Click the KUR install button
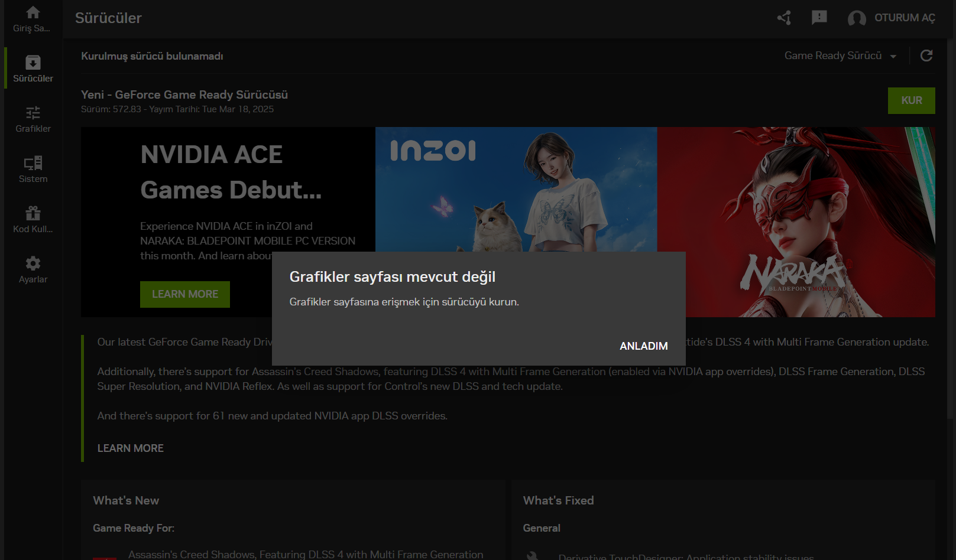This screenshot has height=560, width=956. [x=912, y=100]
